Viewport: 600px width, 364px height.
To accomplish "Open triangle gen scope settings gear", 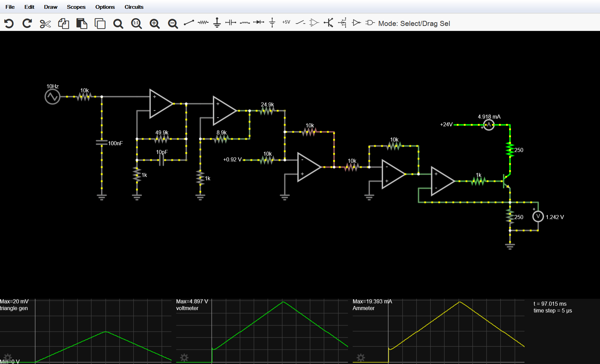I will [7, 357].
